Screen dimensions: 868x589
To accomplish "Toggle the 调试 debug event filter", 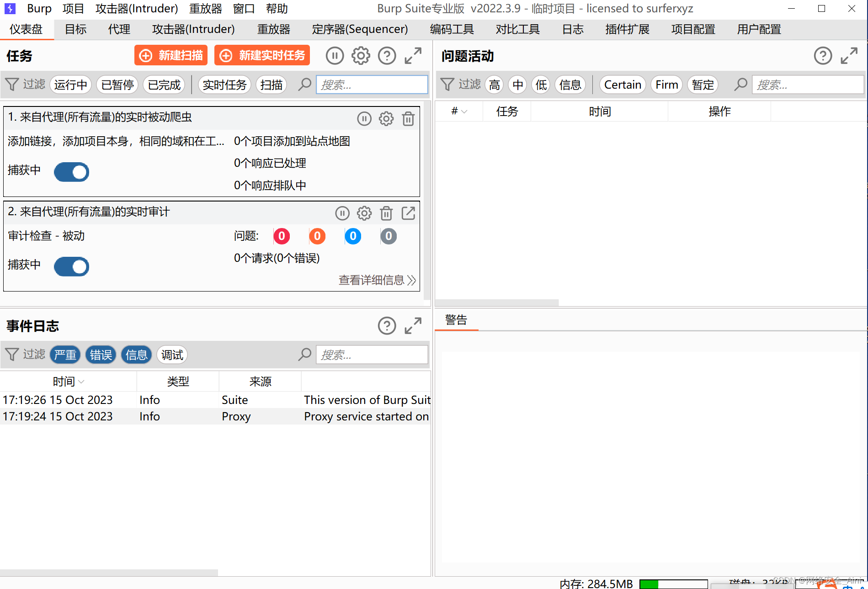I will [172, 355].
